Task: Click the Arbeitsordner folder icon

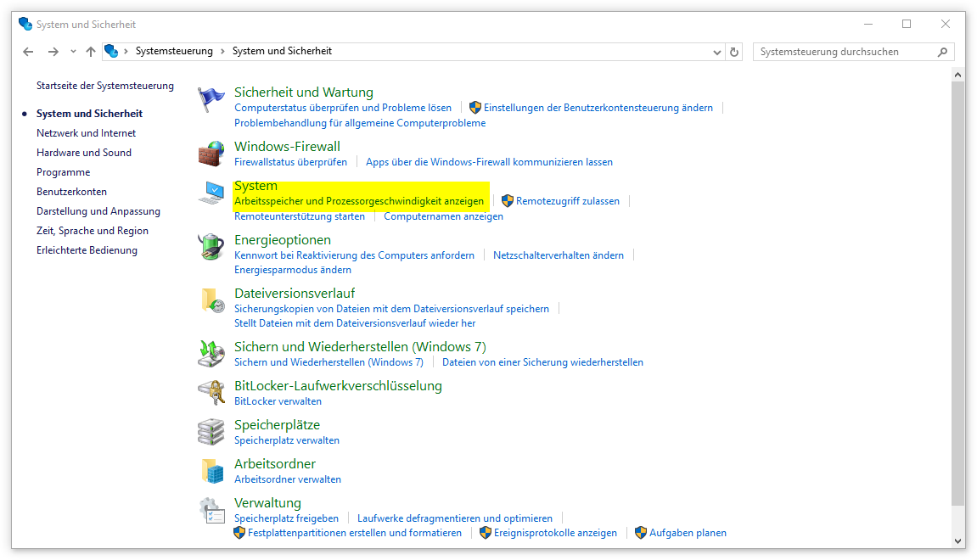Action: point(212,471)
